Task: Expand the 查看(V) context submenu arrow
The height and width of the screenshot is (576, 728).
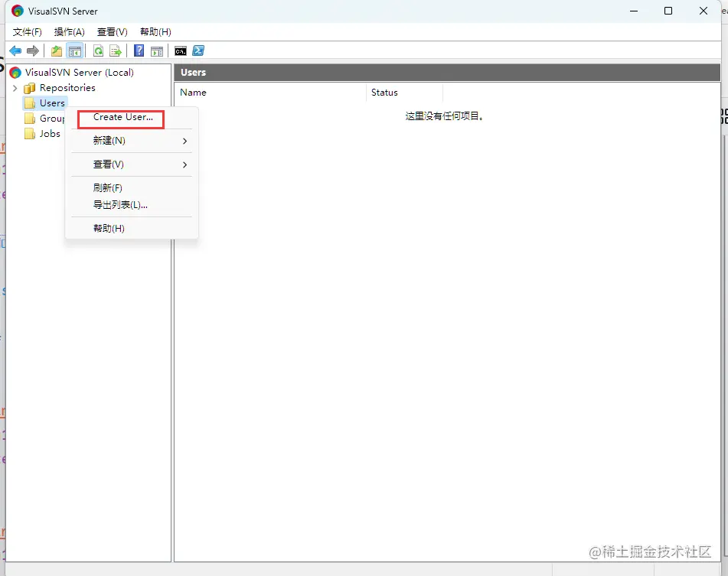Action: click(x=184, y=164)
